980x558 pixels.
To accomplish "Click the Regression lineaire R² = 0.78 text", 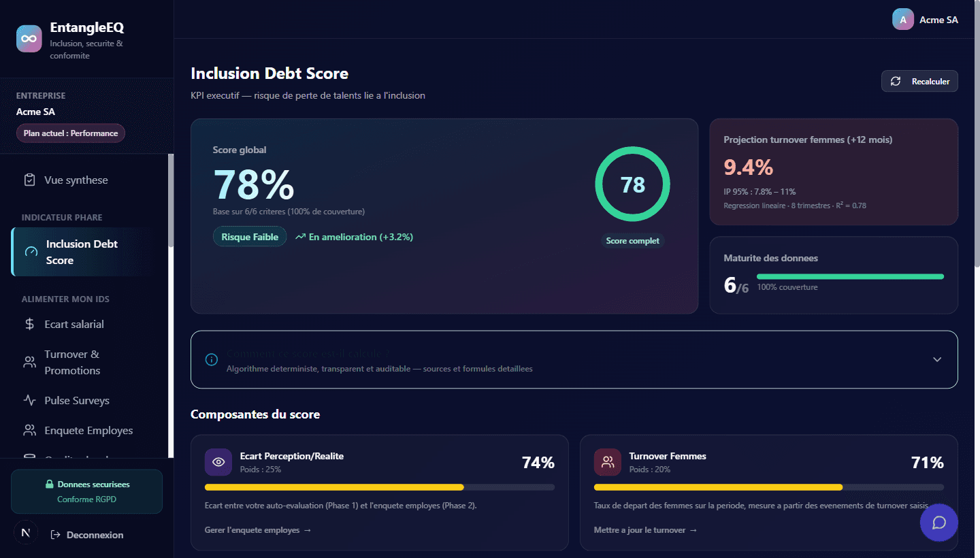I will coord(795,206).
